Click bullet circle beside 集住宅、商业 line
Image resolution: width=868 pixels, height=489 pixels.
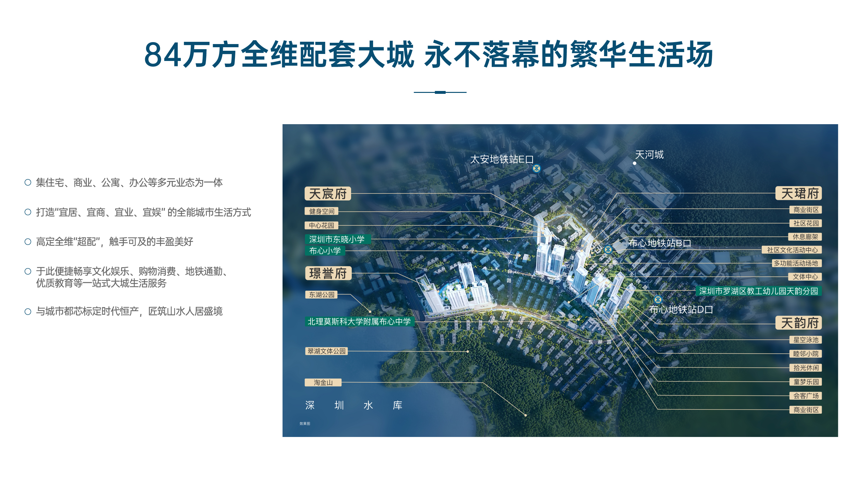pos(28,183)
